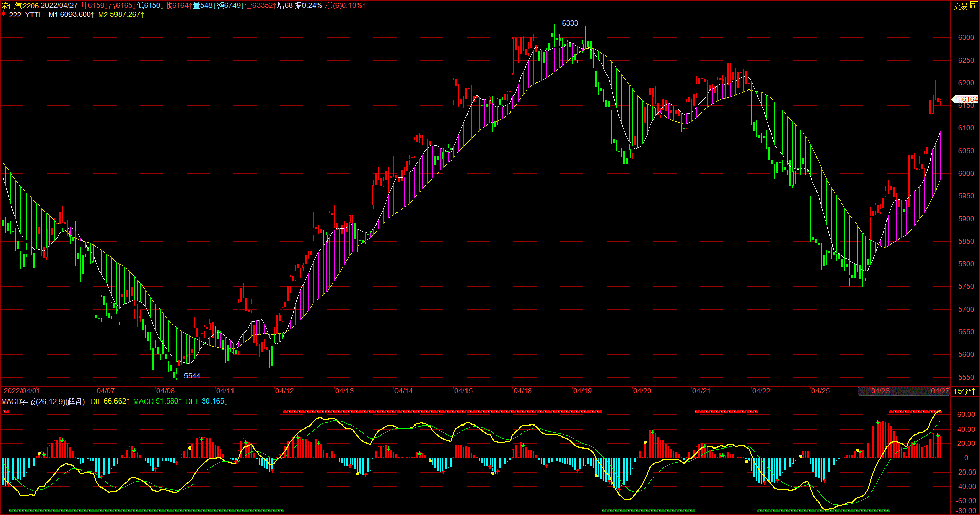Click the 6300 price axis label
The height and width of the screenshot is (515, 980).
coord(966,38)
